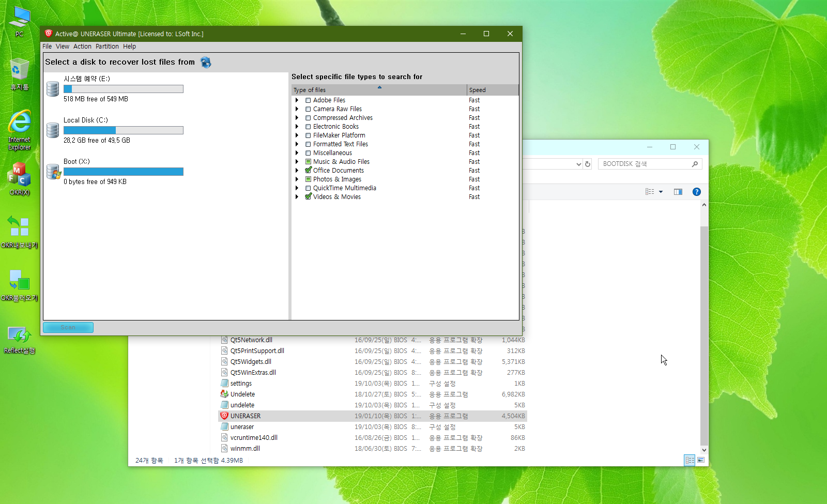Click the refresh disks icon beside the heading
The height and width of the screenshot is (504, 827).
[206, 63]
